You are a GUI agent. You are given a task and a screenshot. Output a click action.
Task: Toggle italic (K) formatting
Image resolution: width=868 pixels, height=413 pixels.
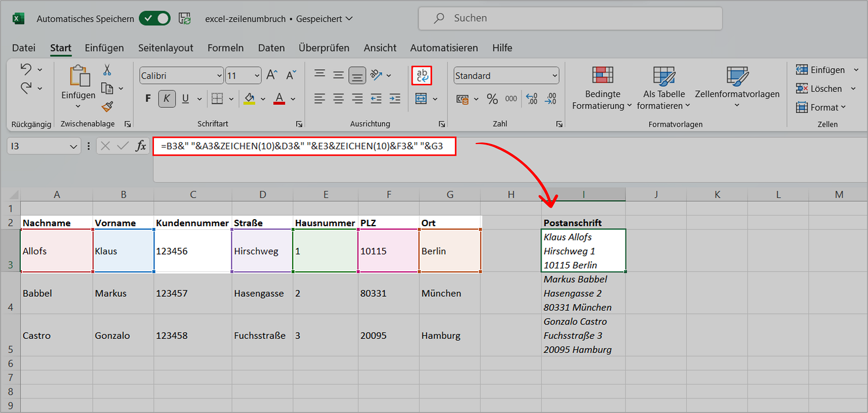167,99
